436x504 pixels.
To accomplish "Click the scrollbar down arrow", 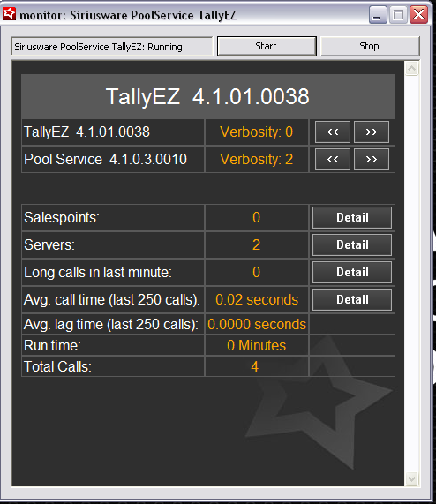I will coord(412,478).
